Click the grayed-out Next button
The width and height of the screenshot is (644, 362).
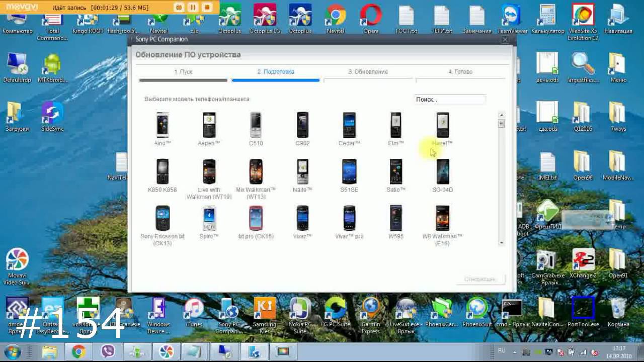479,279
